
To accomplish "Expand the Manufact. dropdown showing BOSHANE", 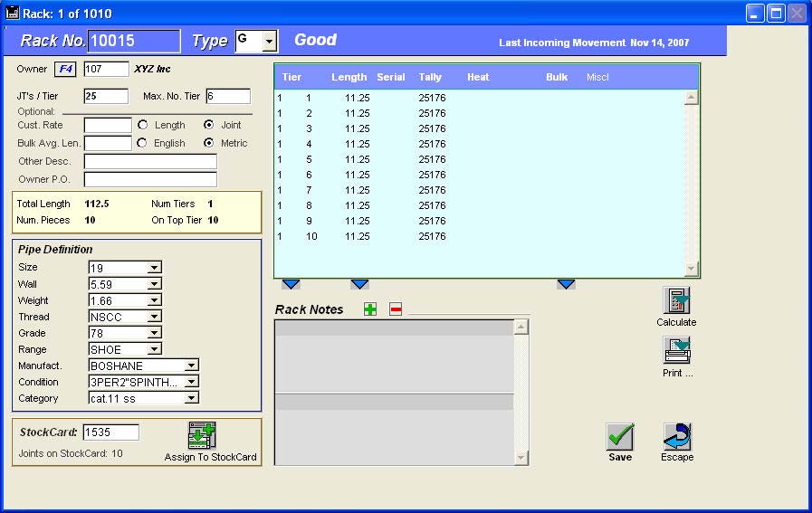I will (x=191, y=366).
